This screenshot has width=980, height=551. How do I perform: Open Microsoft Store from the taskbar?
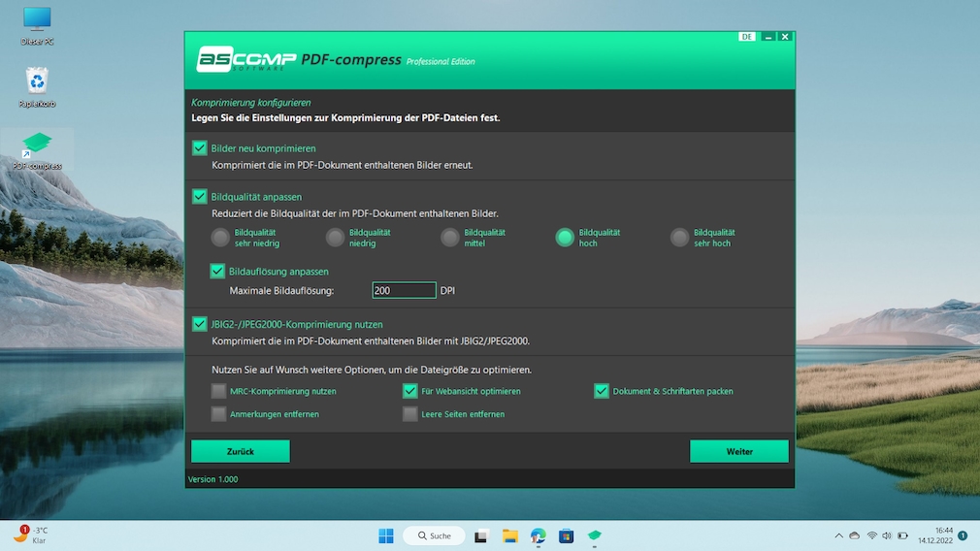(566, 535)
